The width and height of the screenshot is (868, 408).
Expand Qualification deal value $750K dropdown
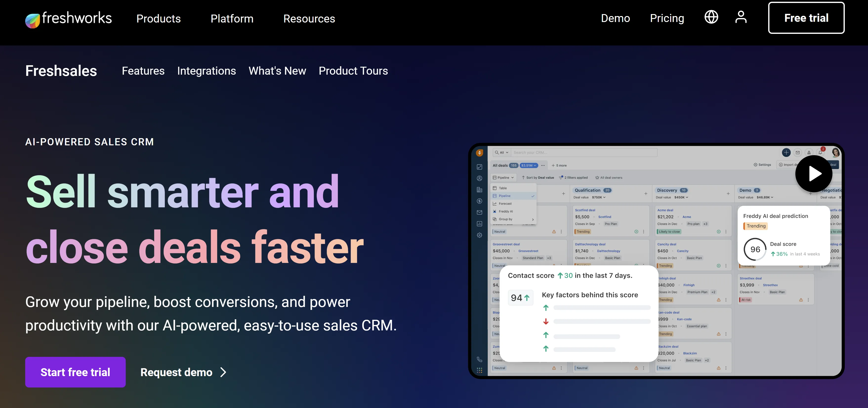click(x=599, y=198)
